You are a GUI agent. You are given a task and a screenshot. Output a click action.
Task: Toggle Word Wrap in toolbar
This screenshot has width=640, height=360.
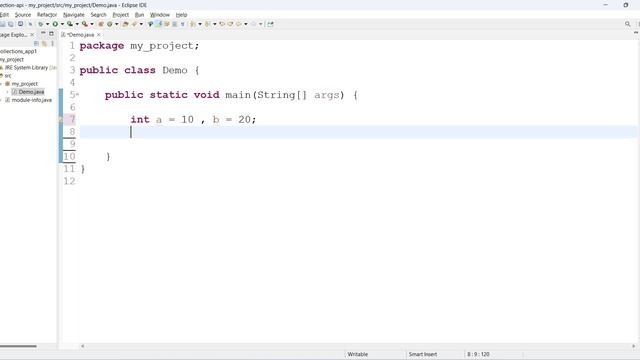[x=167, y=24]
